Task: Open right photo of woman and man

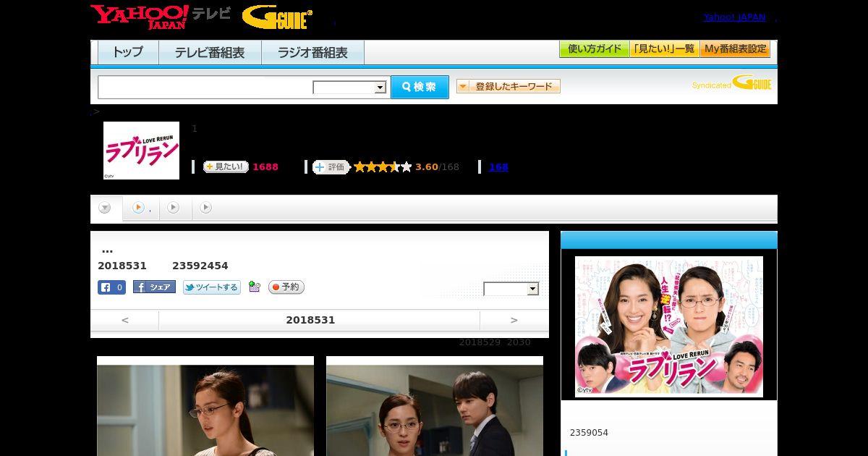Action: click(x=435, y=406)
